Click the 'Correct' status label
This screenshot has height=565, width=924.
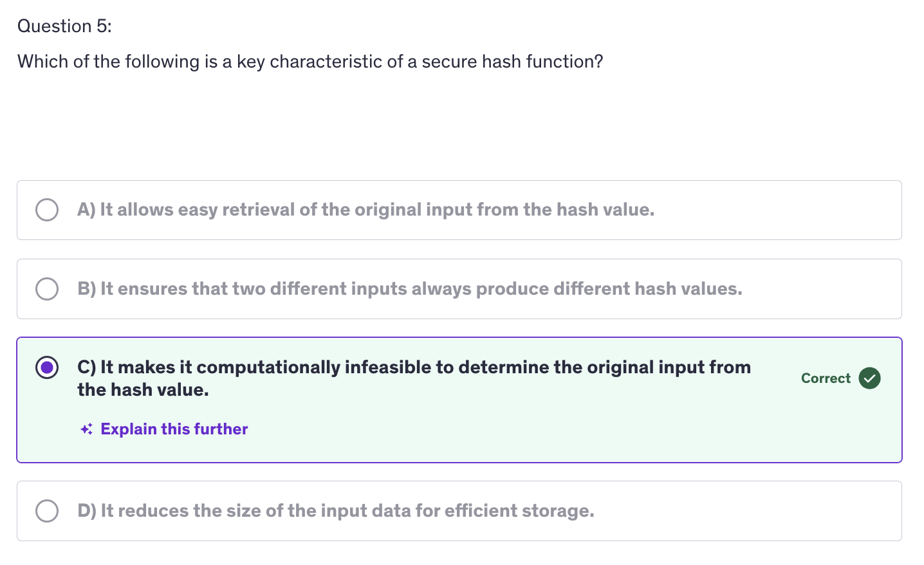(x=826, y=378)
